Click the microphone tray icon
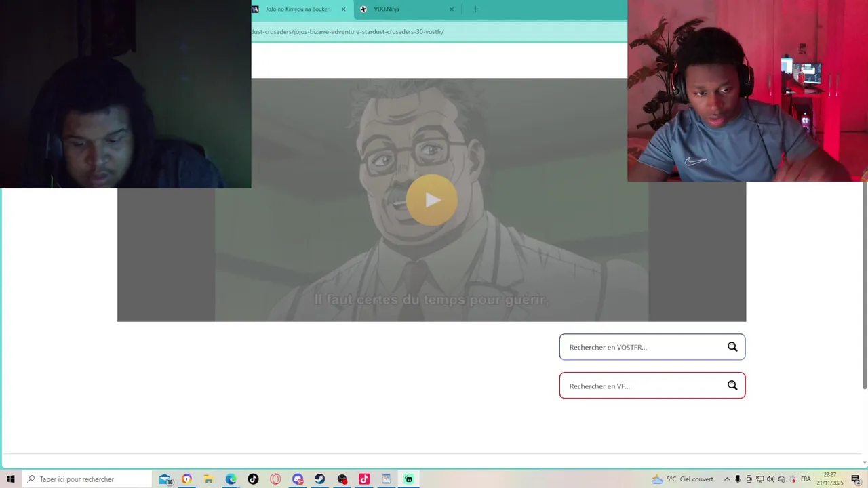Viewport: 868px width, 488px height. 738,479
